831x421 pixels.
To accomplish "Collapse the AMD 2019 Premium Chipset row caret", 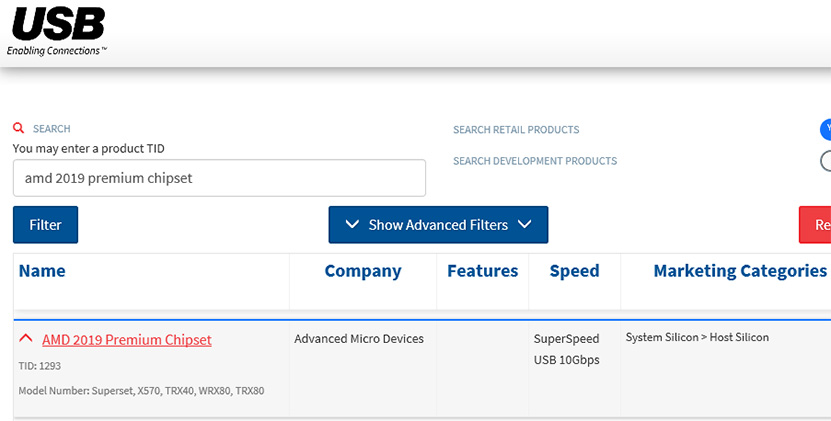I will click(25, 338).
